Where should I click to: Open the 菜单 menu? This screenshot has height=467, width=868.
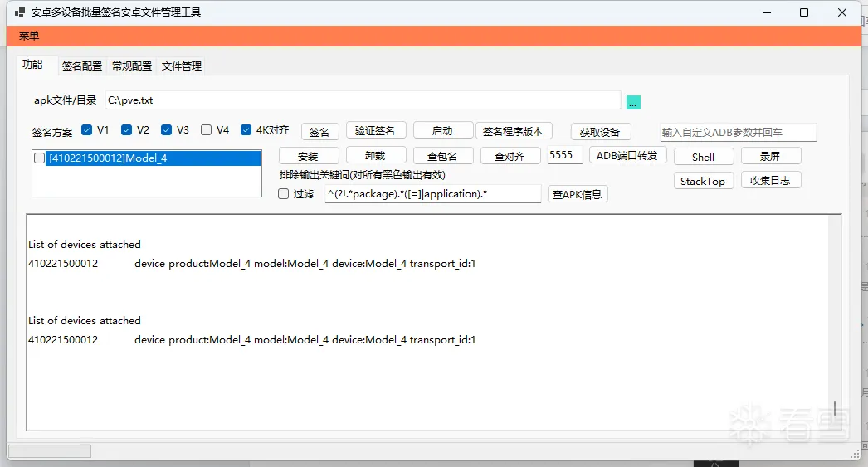pyautogui.click(x=29, y=36)
